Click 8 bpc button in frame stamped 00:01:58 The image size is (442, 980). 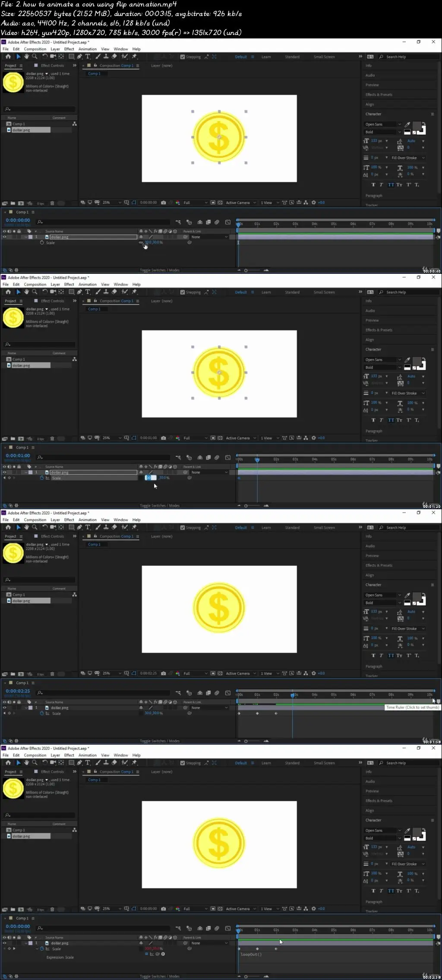coord(41,674)
